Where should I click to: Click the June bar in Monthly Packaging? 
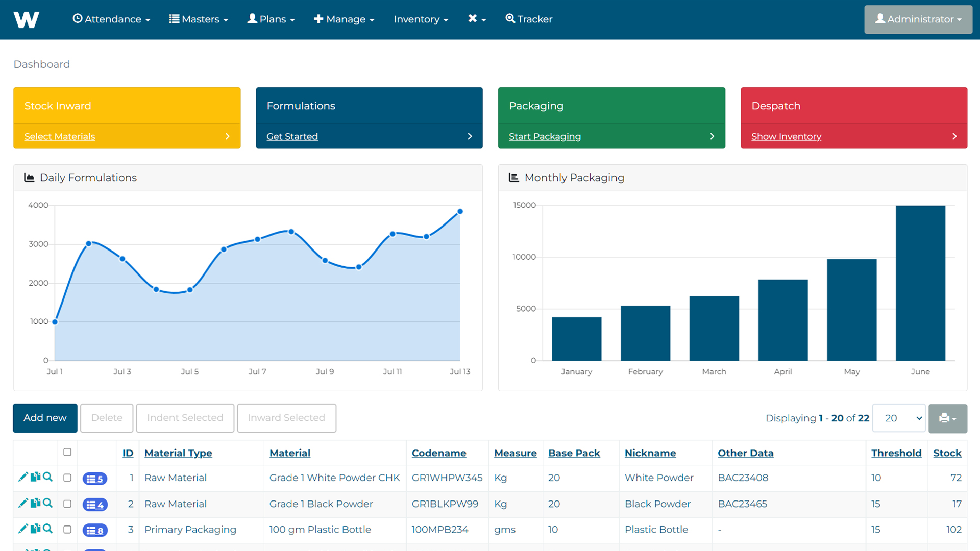pyautogui.click(x=920, y=283)
